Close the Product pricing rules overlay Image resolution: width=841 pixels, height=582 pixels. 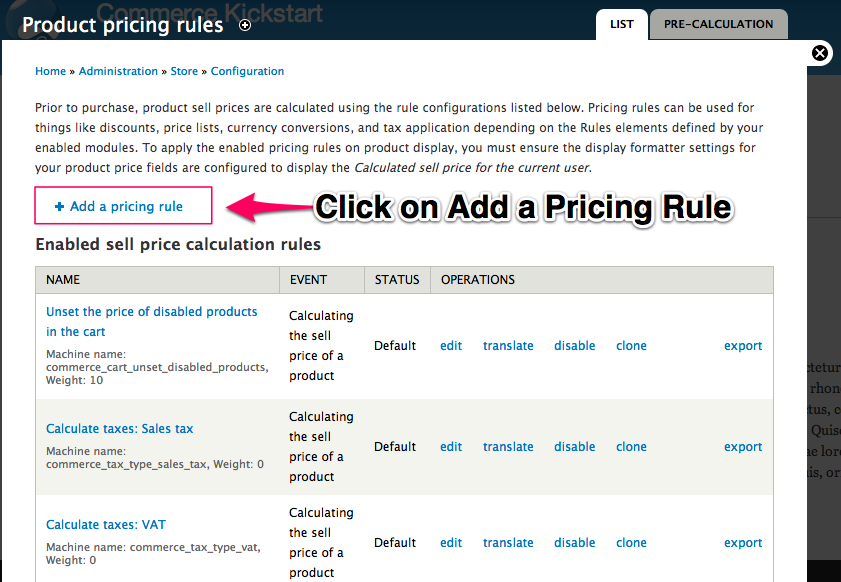(x=820, y=53)
